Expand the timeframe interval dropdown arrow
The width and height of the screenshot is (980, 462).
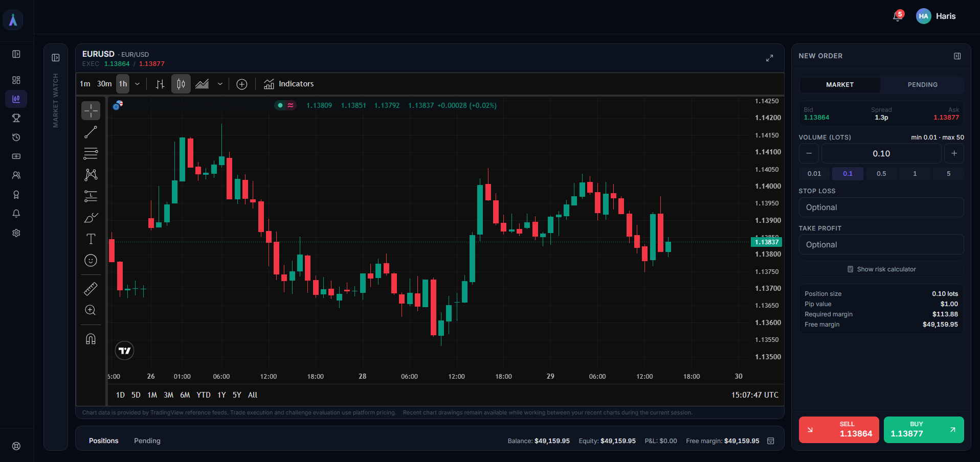click(137, 84)
